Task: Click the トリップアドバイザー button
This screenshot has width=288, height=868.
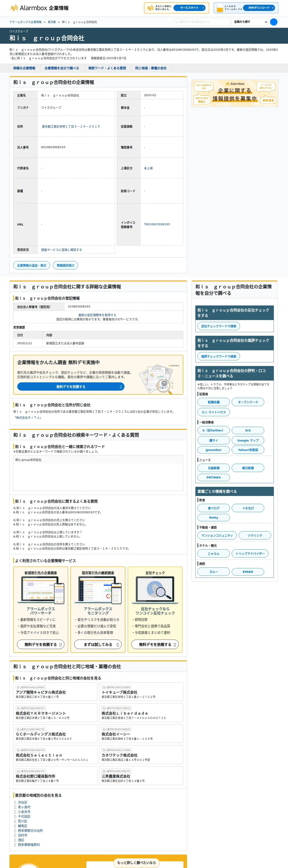Action: point(250,554)
